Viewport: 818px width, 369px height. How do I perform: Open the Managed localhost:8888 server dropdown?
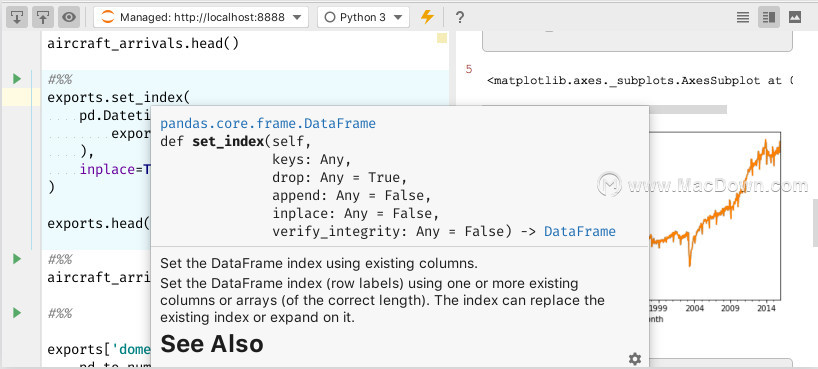[201, 17]
